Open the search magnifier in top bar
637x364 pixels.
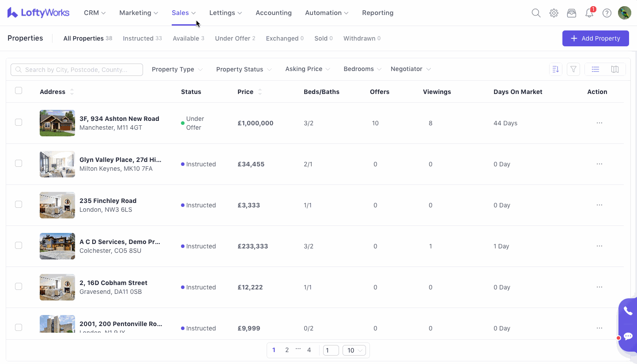click(x=536, y=13)
